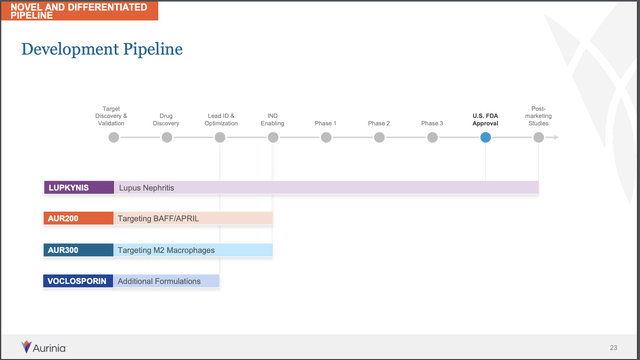Click the Phase 1 stage dot

coord(326,138)
